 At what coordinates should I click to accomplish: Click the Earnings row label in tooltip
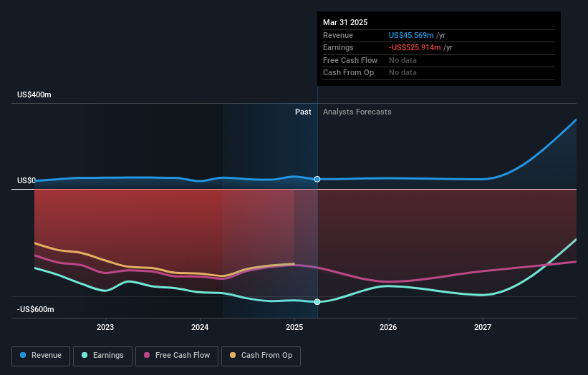[338, 47]
